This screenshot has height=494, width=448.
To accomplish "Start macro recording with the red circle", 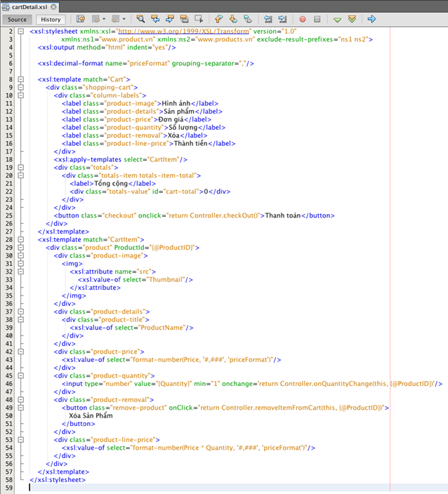I will click(x=303, y=19).
